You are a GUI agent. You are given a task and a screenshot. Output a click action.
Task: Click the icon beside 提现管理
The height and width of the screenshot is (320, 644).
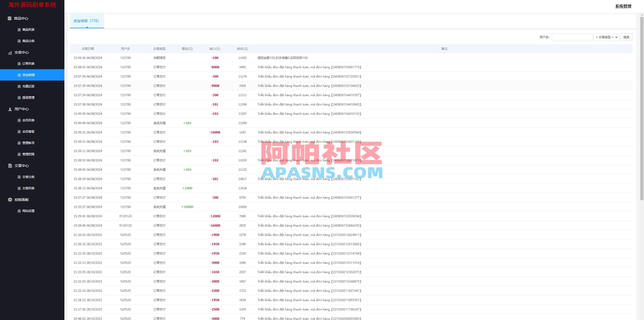(x=19, y=97)
